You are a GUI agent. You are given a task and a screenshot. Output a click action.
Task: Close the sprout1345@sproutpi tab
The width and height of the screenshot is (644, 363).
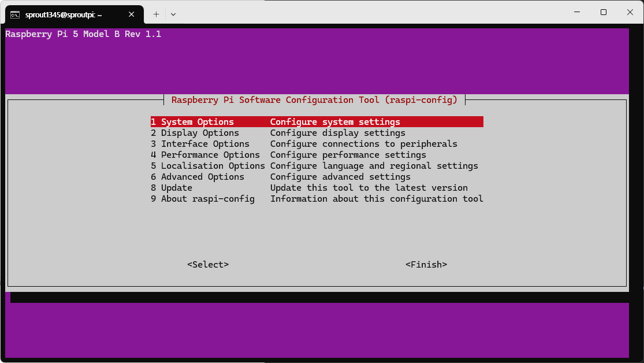(132, 14)
